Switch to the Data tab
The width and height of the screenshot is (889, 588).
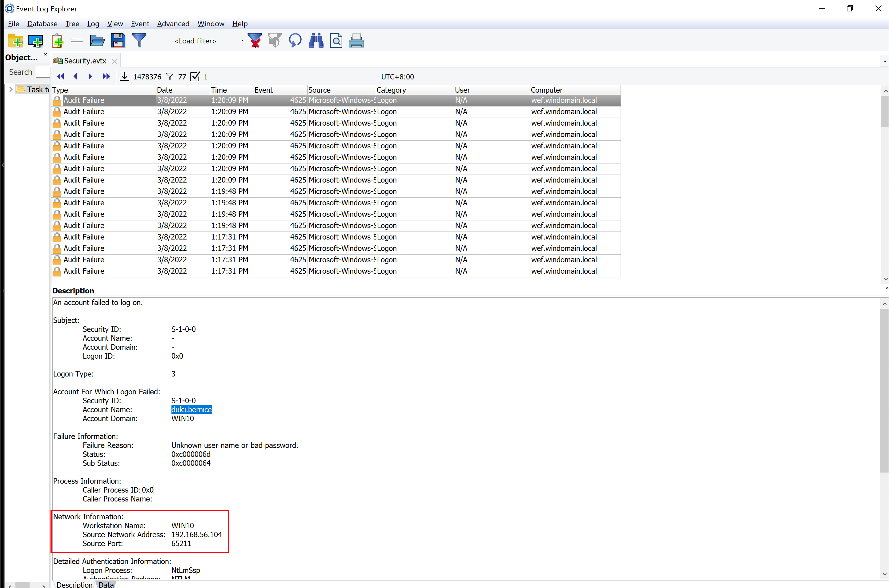click(106, 584)
